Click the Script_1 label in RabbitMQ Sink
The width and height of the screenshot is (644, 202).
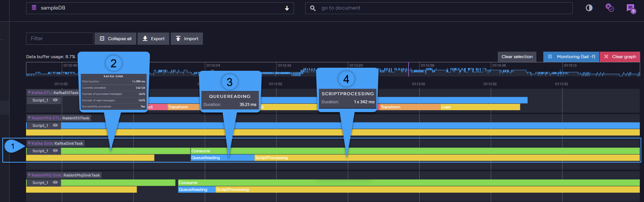point(40,183)
